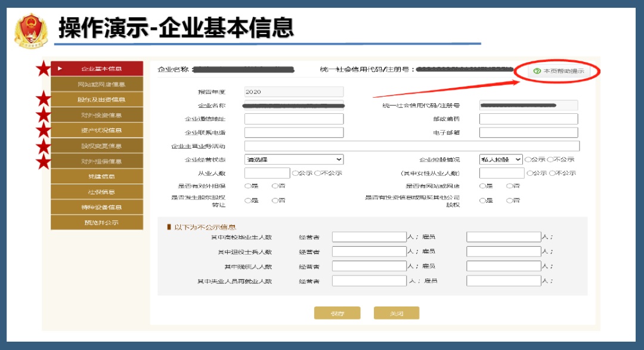Select 公示 radio for 企业控股情况
The image size is (644, 350).
(x=528, y=159)
